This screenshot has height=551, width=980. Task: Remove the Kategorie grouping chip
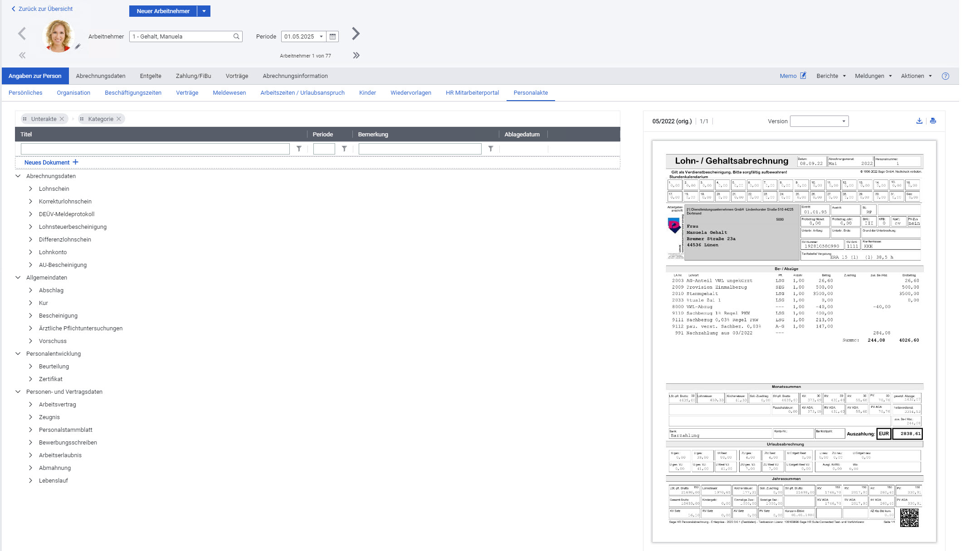119,119
